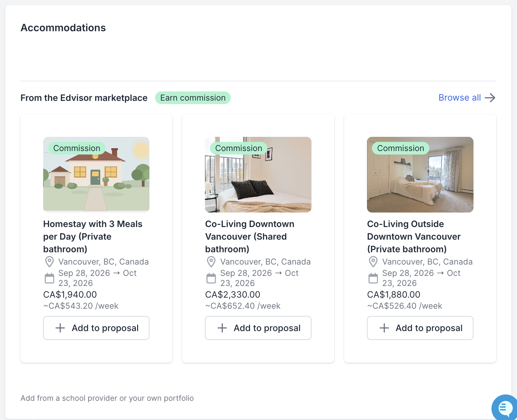The height and width of the screenshot is (420, 517).
Task: Click the ~CA$652.40 /week rate
Action: [243, 306]
